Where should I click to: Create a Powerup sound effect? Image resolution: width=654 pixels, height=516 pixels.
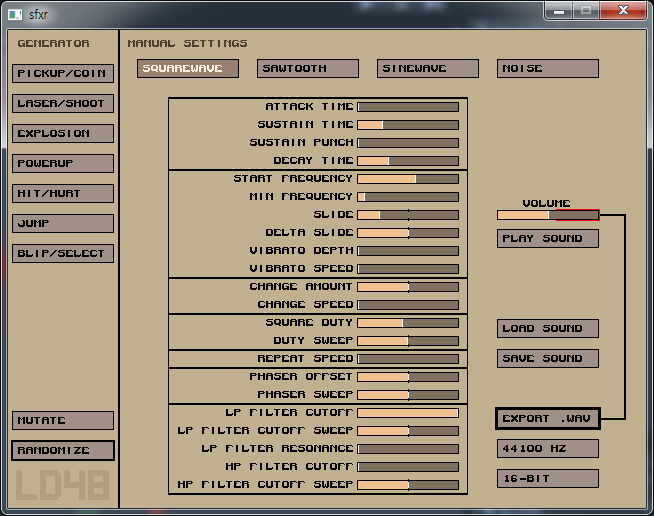coord(63,164)
